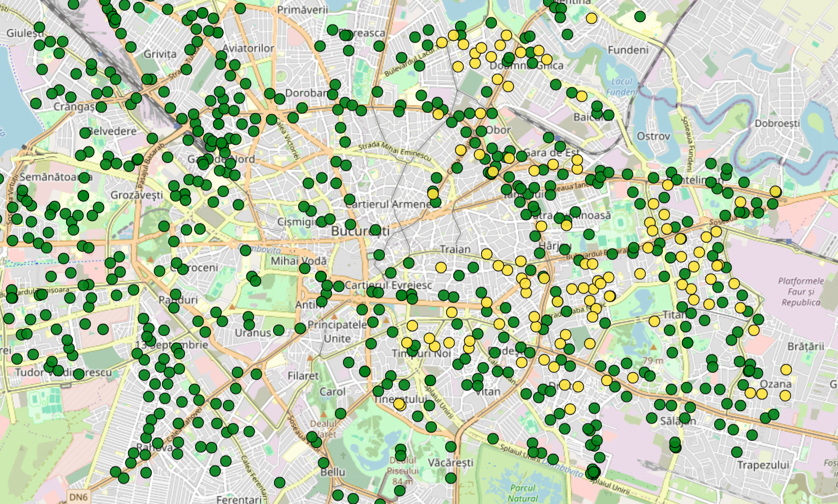
Task: Click the Brățării neighborhood label
Action: [x=805, y=346]
